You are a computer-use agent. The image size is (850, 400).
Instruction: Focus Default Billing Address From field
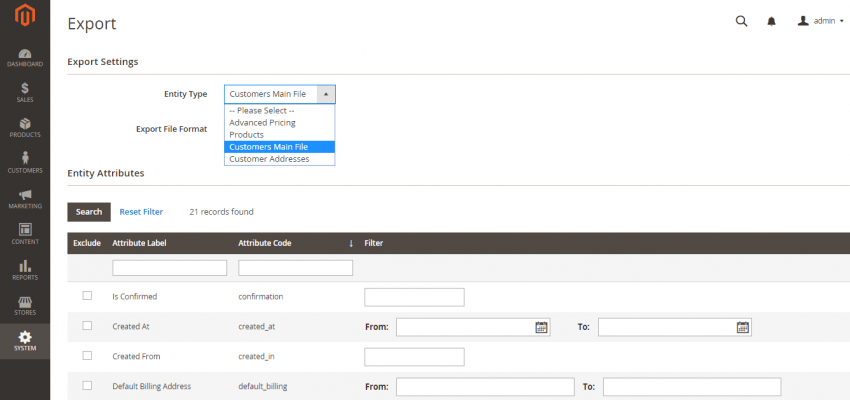tap(485, 387)
